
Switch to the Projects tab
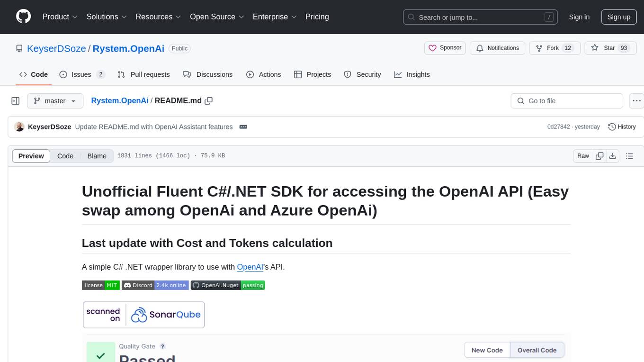tap(313, 74)
